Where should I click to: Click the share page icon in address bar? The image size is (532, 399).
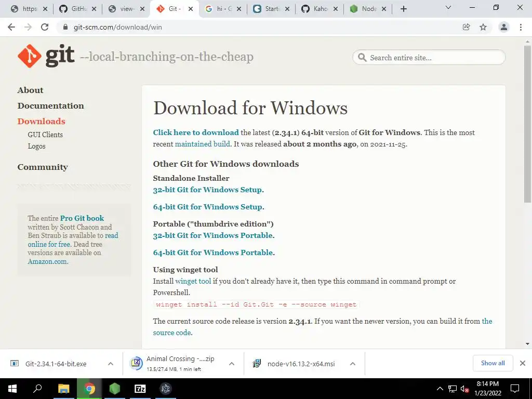pos(466,27)
